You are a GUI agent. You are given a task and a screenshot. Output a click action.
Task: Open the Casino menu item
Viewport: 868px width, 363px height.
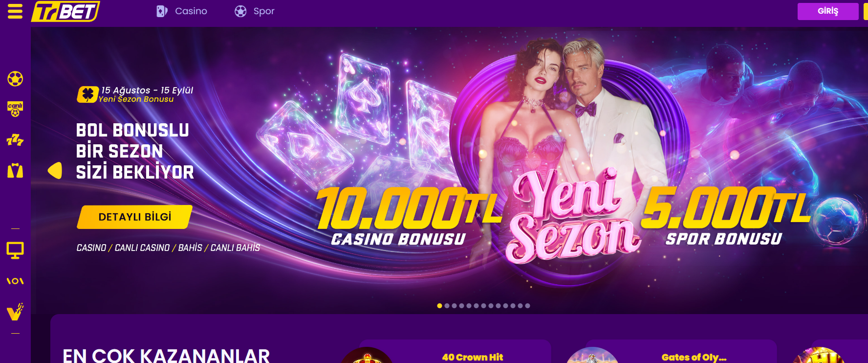tap(182, 11)
